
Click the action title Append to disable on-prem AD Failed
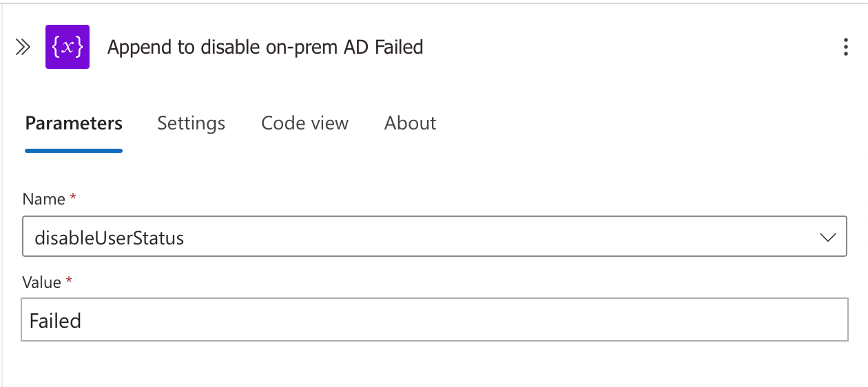click(x=265, y=47)
